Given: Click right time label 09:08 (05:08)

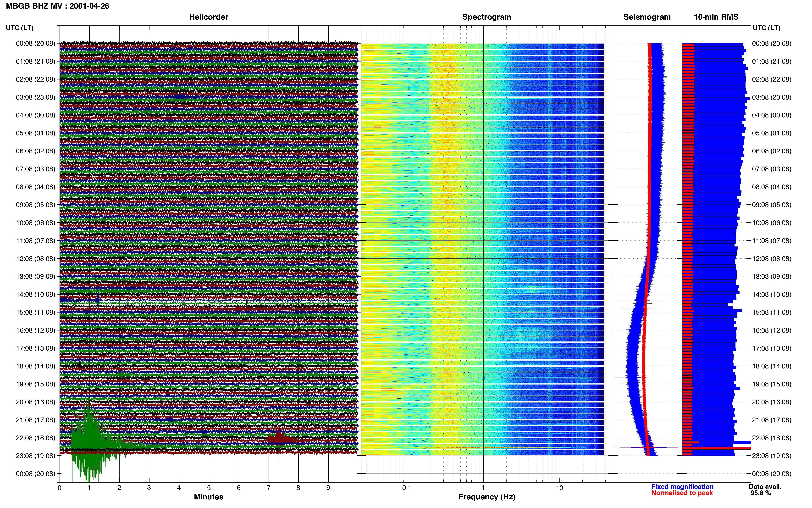Looking at the screenshot, I should click(x=772, y=205).
